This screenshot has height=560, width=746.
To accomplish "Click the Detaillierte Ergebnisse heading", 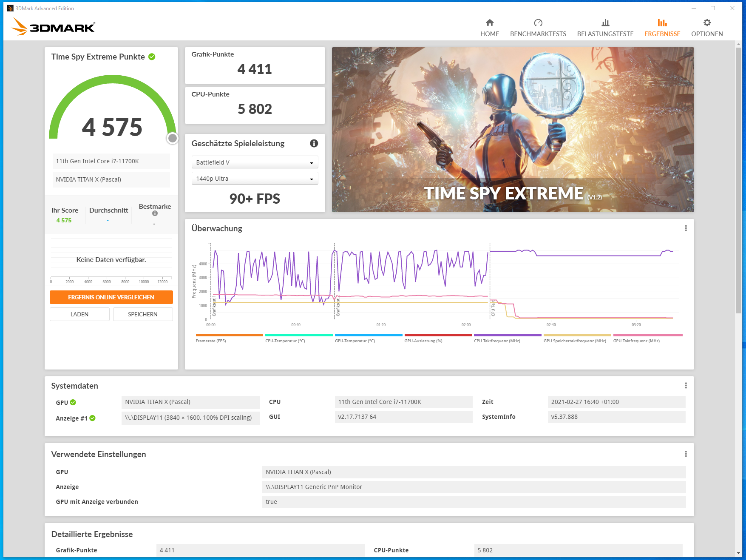I will point(92,534).
